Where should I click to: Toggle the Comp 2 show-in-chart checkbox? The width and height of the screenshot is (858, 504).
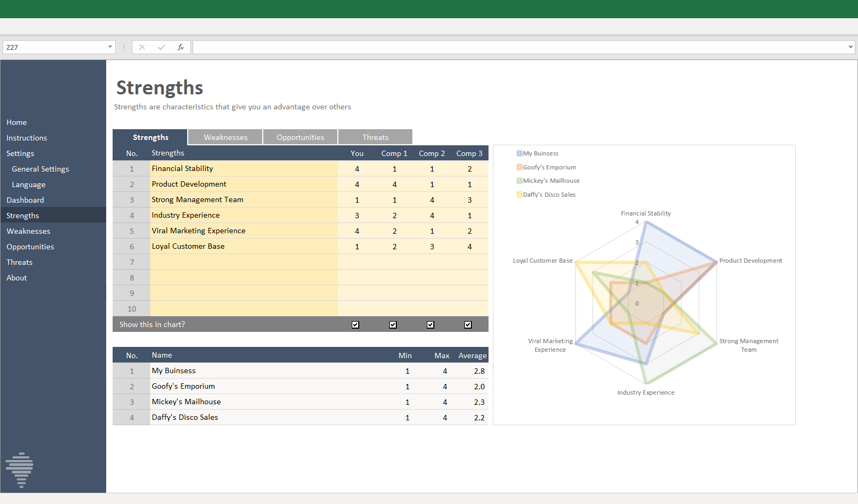point(431,324)
